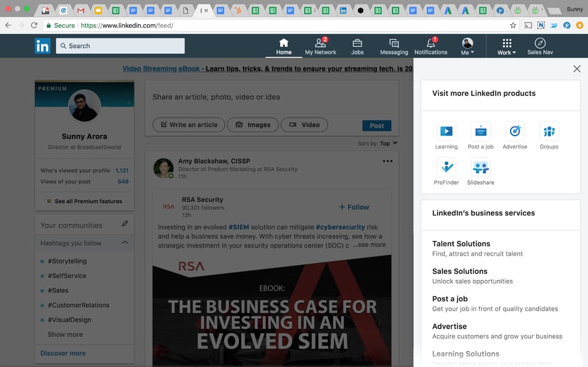This screenshot has width=588, height=367.
Task: Open the #Sales hashtag
Action: [x=58, y=290]
